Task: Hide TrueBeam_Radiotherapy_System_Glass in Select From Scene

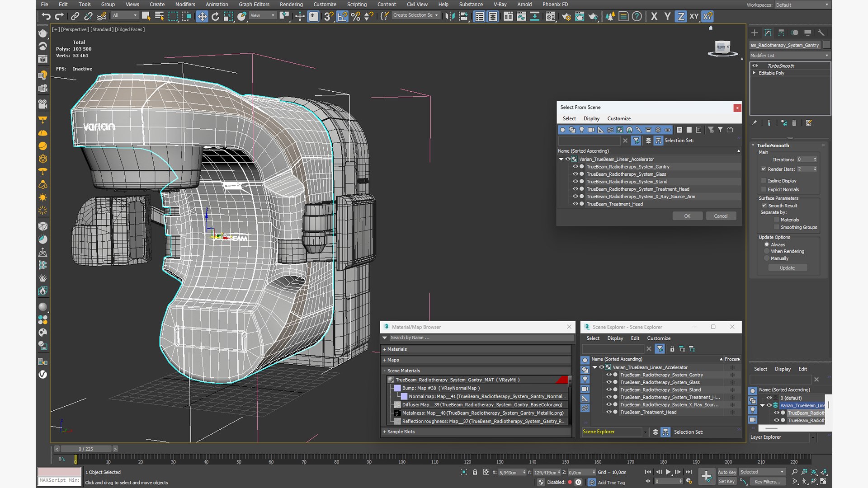Action: pyautogui.click(x=576, y=174)
